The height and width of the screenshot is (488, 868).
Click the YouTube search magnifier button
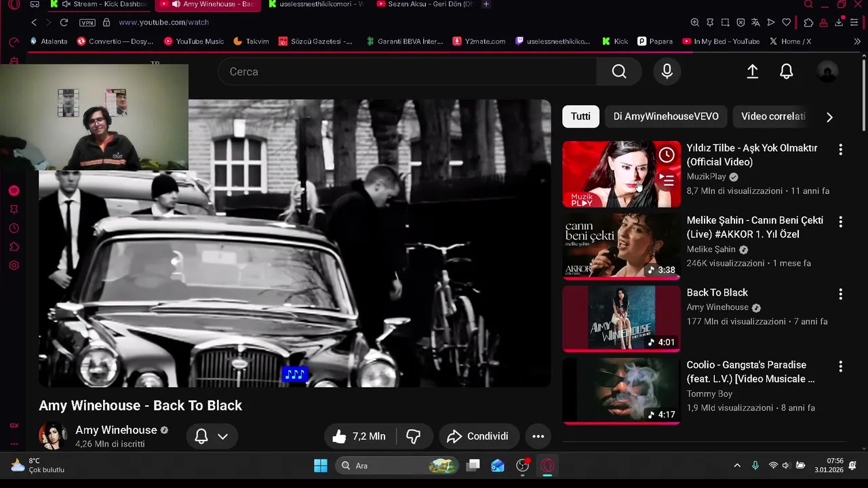point(618,72)
